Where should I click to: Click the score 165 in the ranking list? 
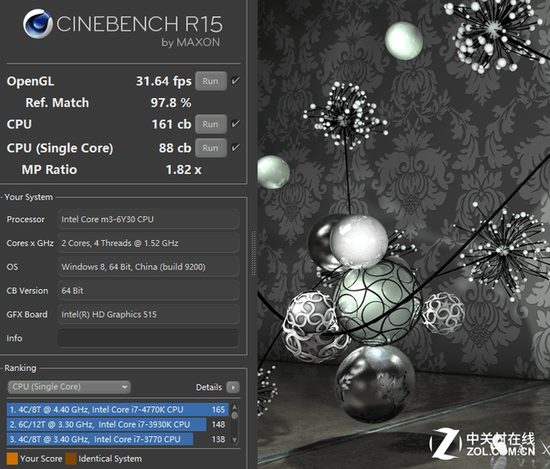(x=218, y=410)
